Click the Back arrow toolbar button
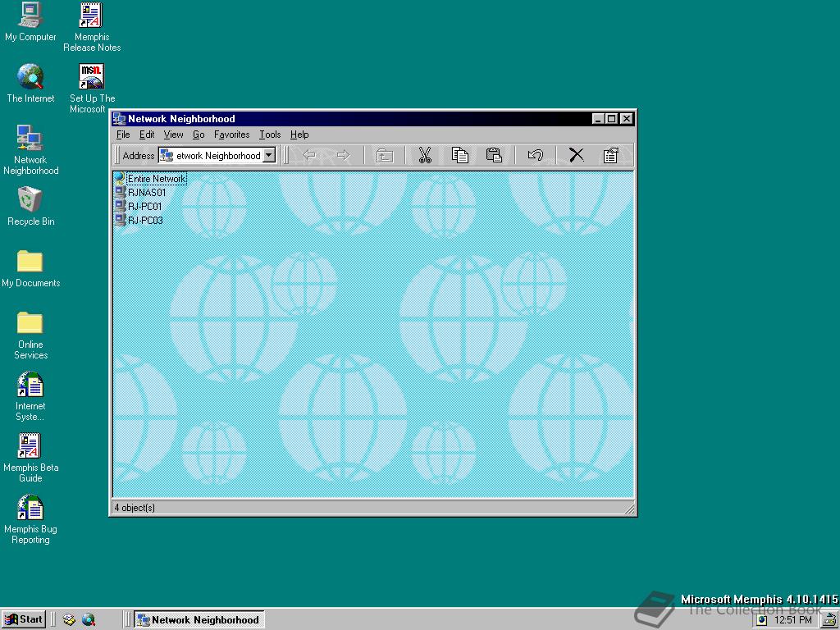 [309, 155]
